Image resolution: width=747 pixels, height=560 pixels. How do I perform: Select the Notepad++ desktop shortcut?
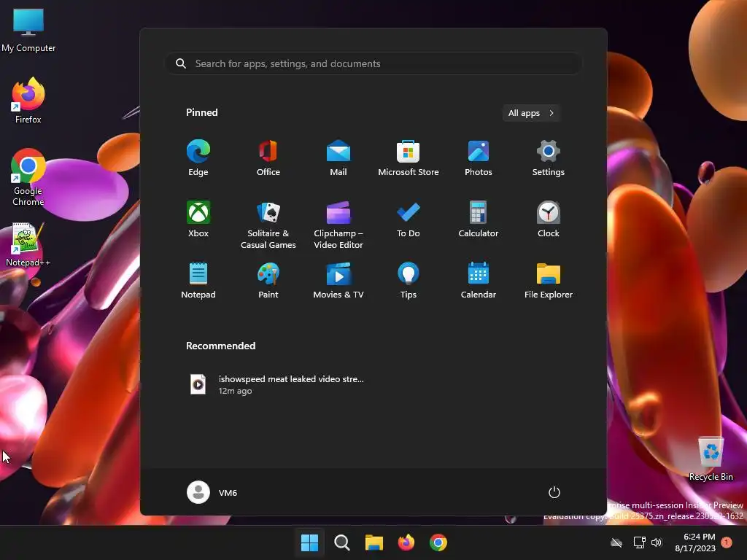[x=28, y=245]
